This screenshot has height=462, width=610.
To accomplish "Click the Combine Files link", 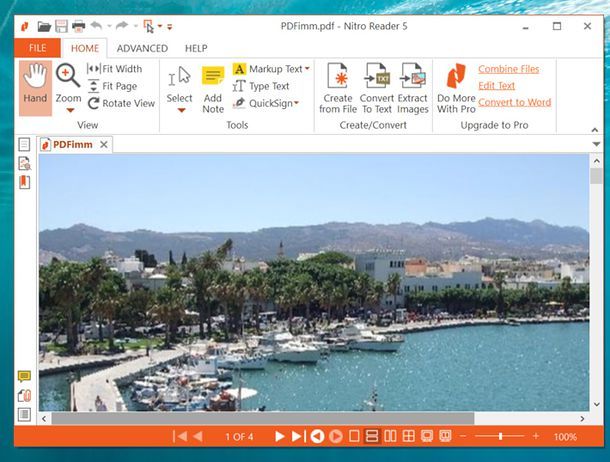I will (508, 69).
